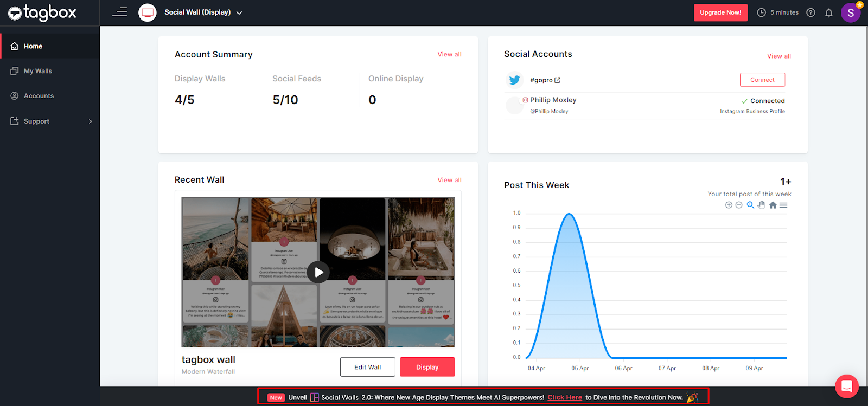Open the help question mark icon
Screen dimensions: 868x406
point(811,12)
